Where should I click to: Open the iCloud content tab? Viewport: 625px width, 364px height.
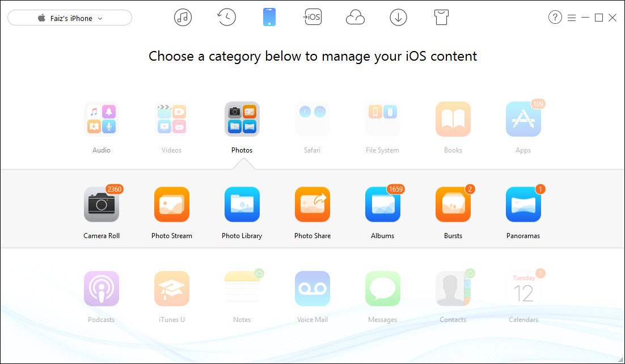355,18
